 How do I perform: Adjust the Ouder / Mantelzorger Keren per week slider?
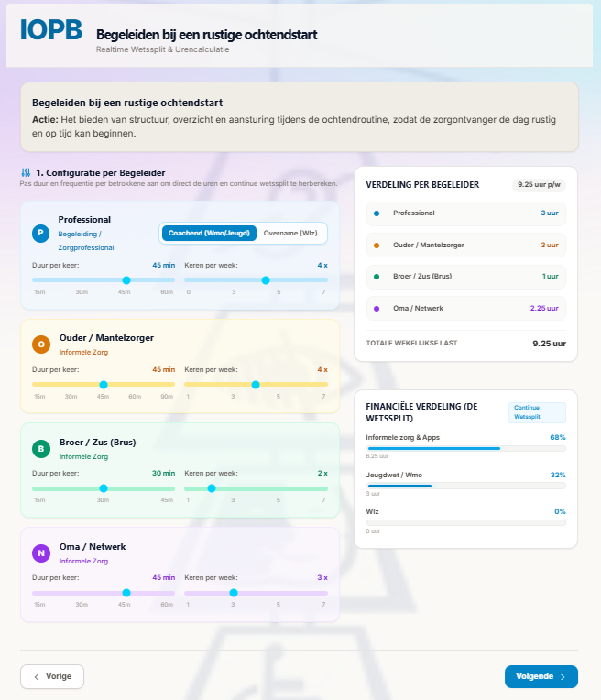click(x=256, y=385)
